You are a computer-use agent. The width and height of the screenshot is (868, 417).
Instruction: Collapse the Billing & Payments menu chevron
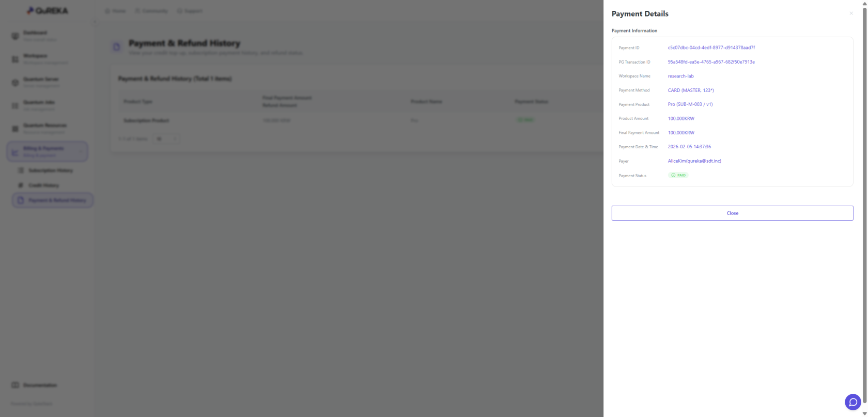tap(81, 151)
